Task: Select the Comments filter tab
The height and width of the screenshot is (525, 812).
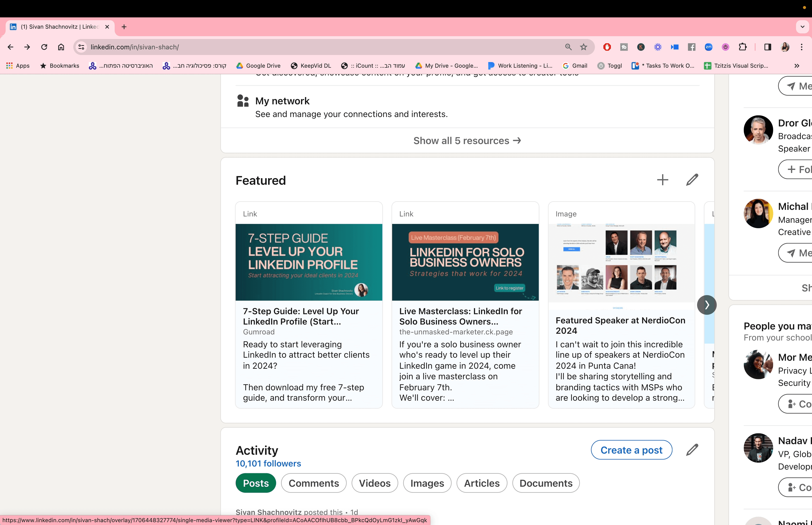Action: 314,483
